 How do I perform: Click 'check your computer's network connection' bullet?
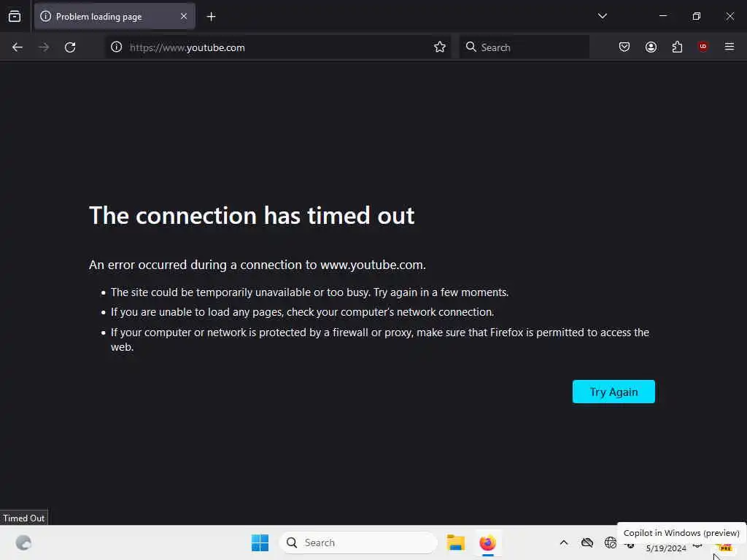coord(303,312)
